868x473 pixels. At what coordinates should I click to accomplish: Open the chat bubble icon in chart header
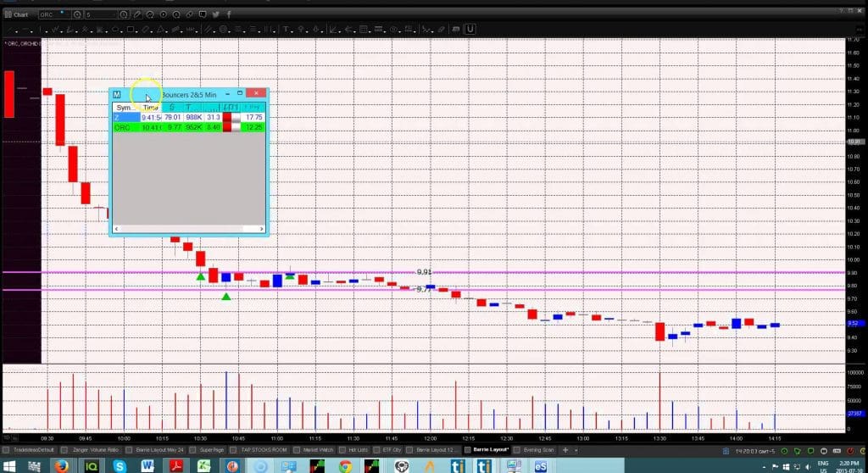pos(203,15)
